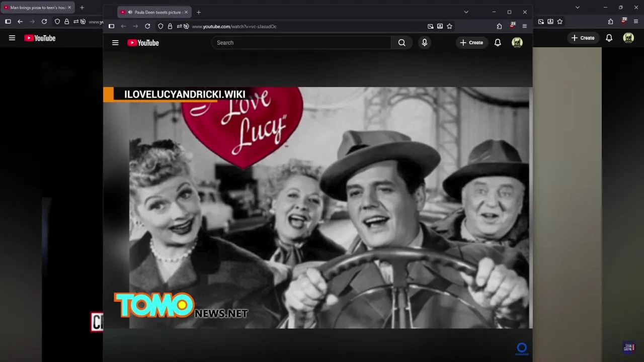Bookmark this page with the front window star
Image resolution: width=644 pixels, height=362 pixels.
point(450,26)
